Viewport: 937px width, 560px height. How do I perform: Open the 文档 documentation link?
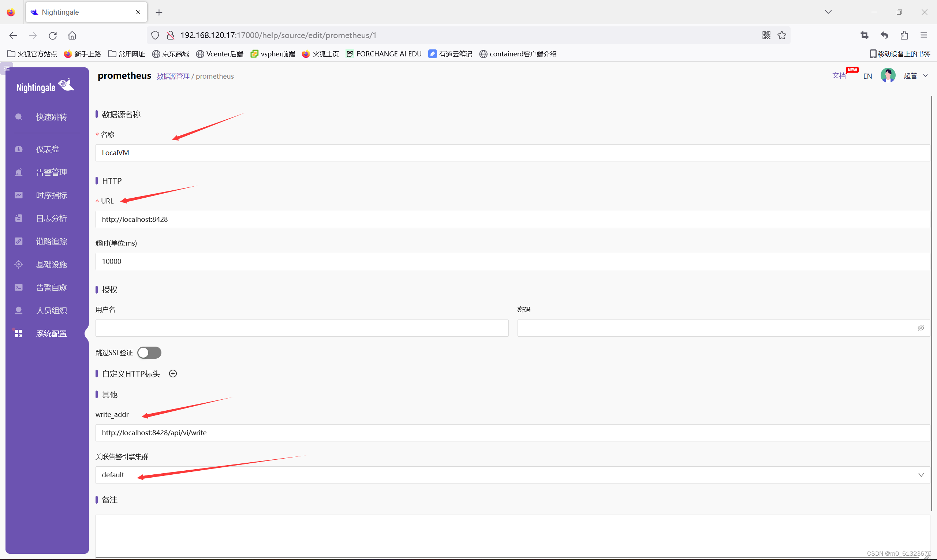click(x=839, y=76)
